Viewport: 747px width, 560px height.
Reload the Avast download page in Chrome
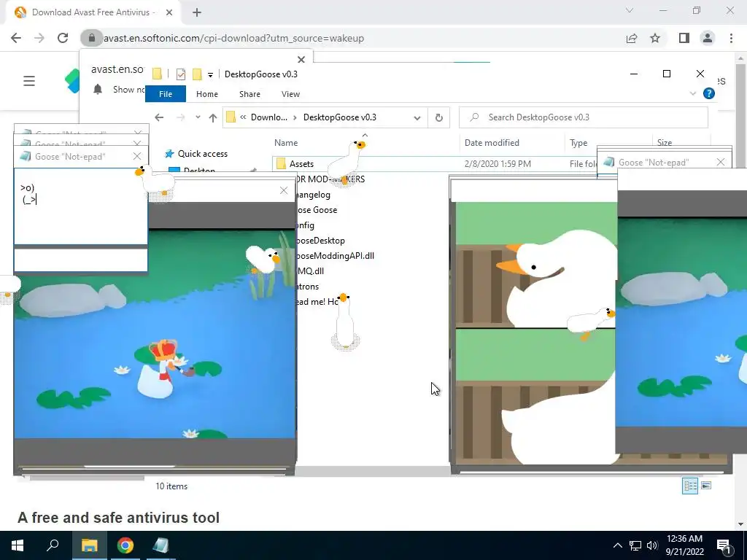click(63, 38)
